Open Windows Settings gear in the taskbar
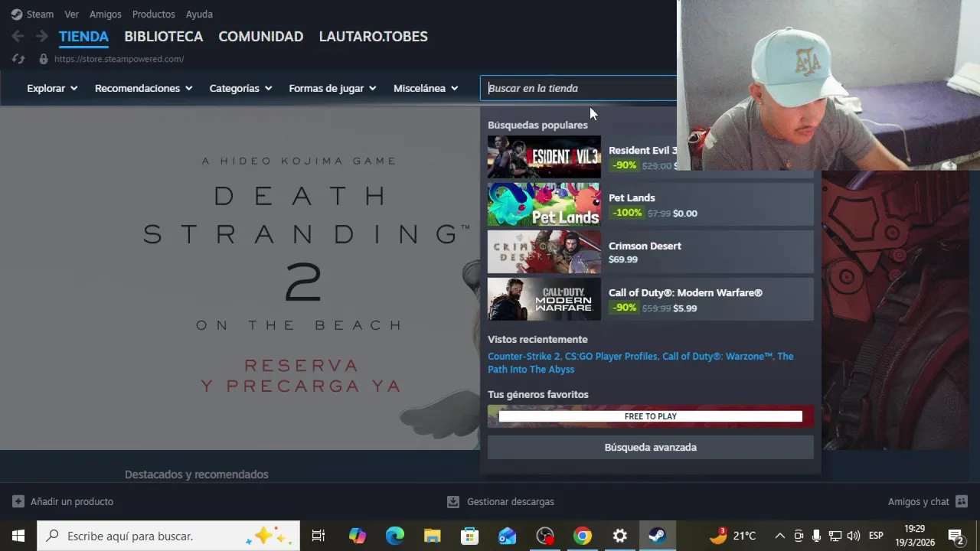980x551 pixels. [x=620, y=536]
